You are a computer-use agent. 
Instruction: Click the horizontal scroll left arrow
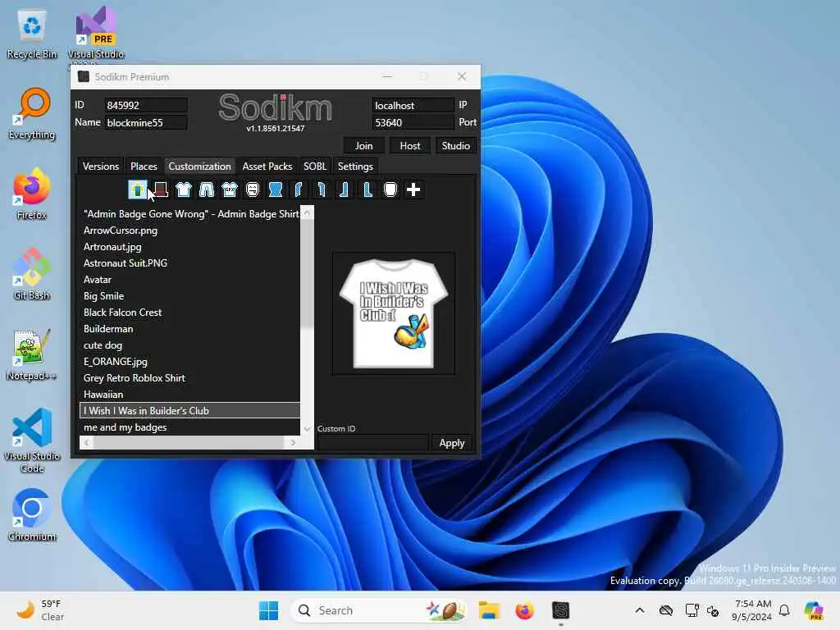86,442
